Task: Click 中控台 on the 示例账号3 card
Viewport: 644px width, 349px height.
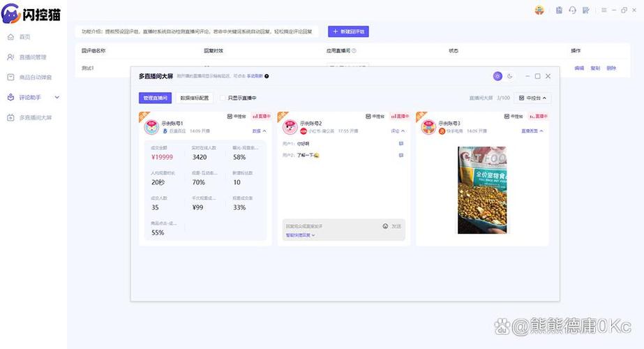Action: (514, 117)
